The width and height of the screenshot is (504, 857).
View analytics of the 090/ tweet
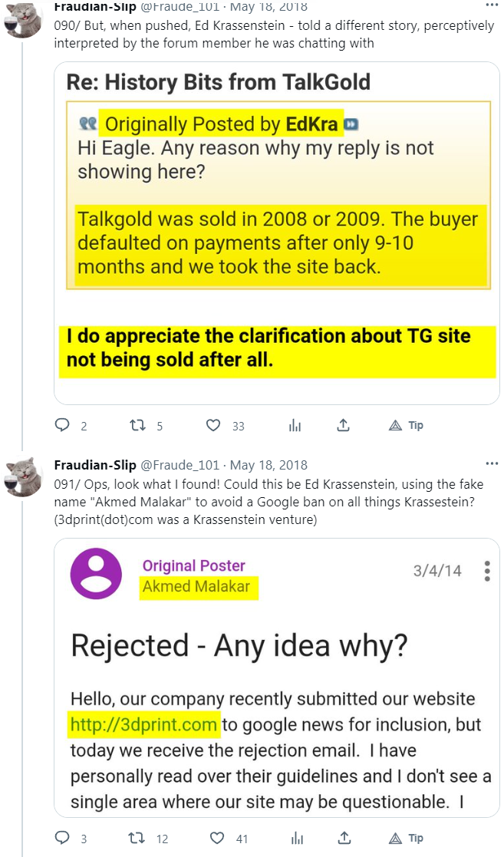tap(295, 425)
